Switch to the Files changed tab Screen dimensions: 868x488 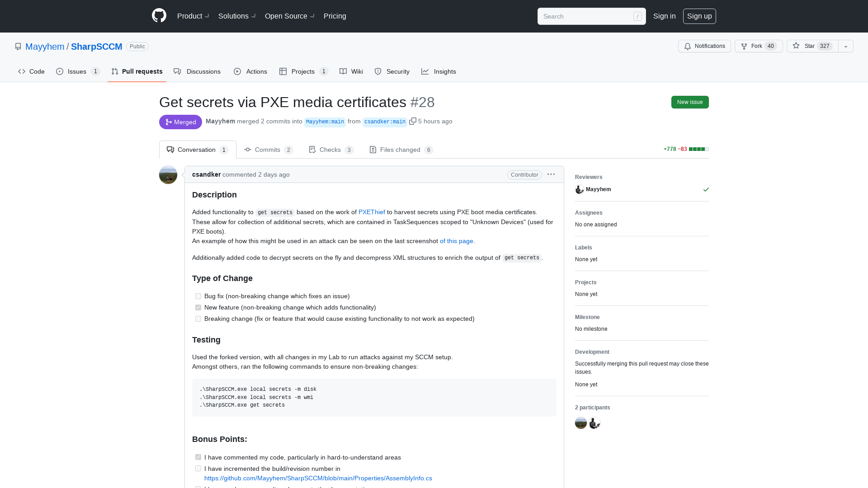pos(401,150)
